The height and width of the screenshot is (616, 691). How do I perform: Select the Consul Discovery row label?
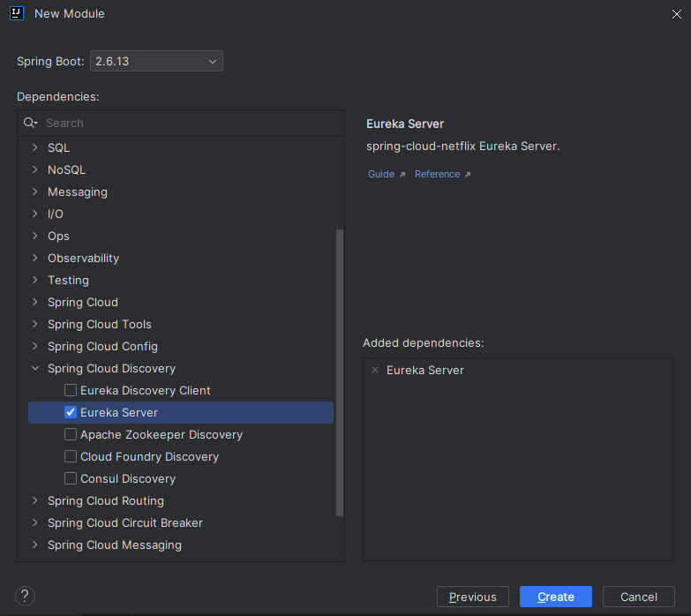[x=128, y=478]
